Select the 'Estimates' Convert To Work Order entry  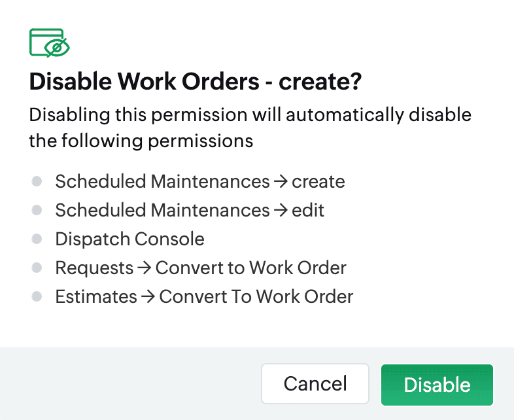tap(204, 297)
